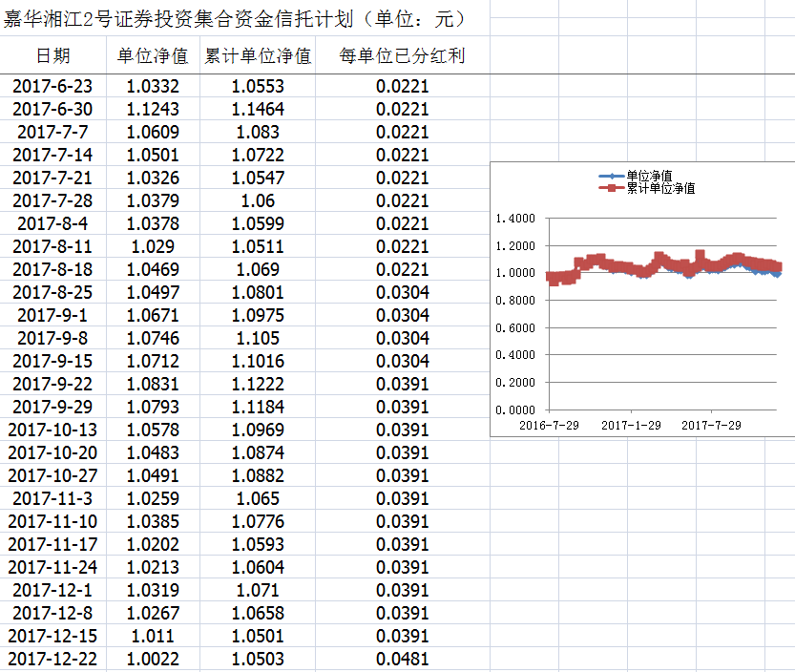The height and width of the screenshot is (672, 795).
Task: Click the 日期 column header cell
Action: click(x=52, y=56)
